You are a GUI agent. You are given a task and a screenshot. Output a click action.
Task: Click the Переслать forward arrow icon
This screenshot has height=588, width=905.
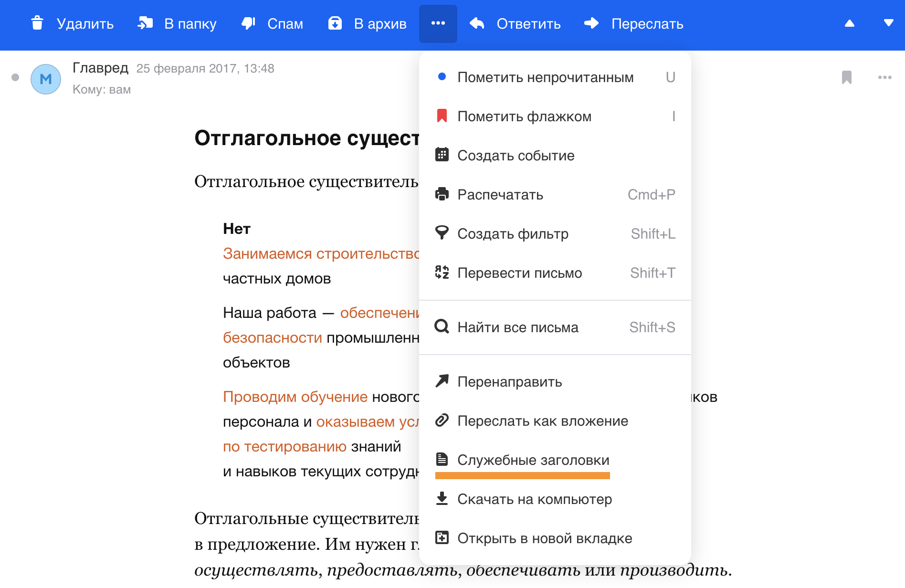click(x=591, y=23)
